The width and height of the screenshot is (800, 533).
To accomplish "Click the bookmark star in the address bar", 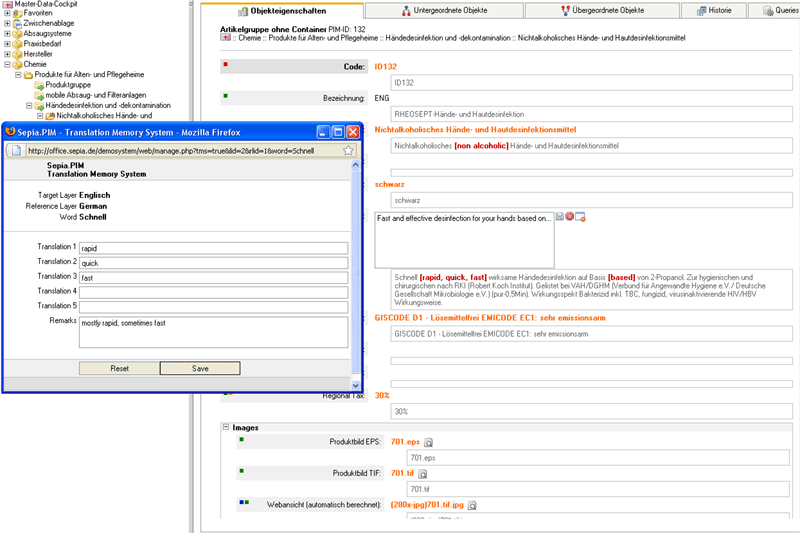I will pos(348,150).
